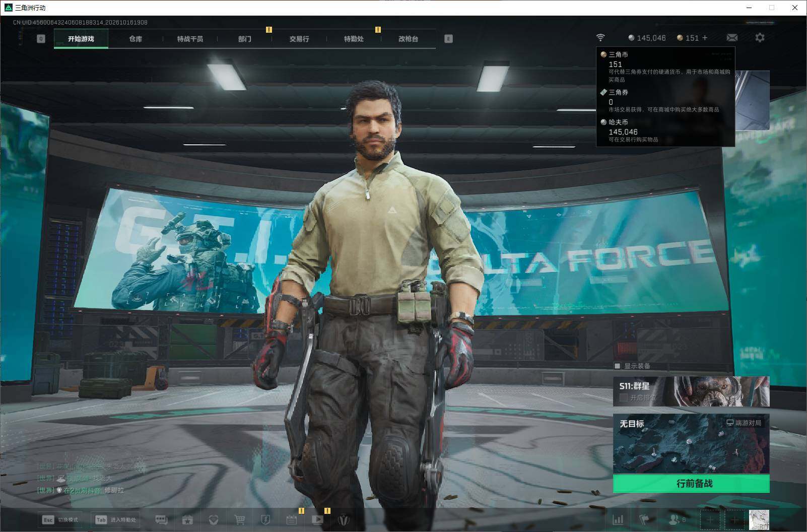Open the bar chart statistics icon

click(618, 519)
